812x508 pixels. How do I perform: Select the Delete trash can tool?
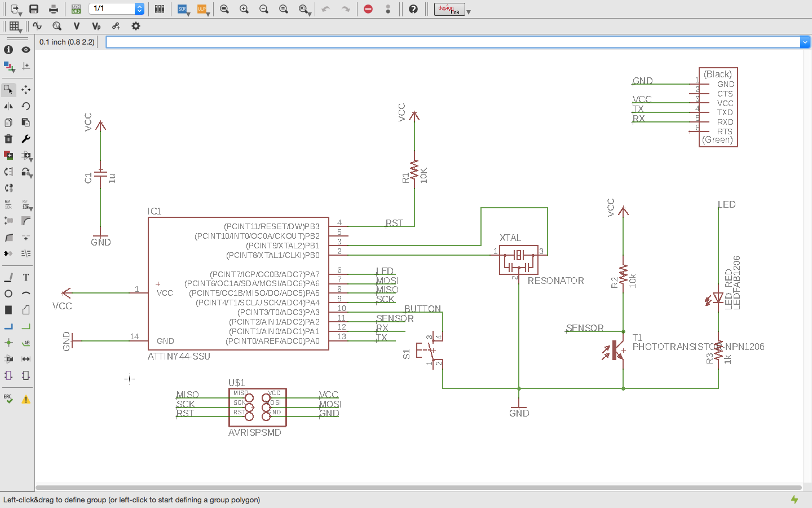[8, 139]
